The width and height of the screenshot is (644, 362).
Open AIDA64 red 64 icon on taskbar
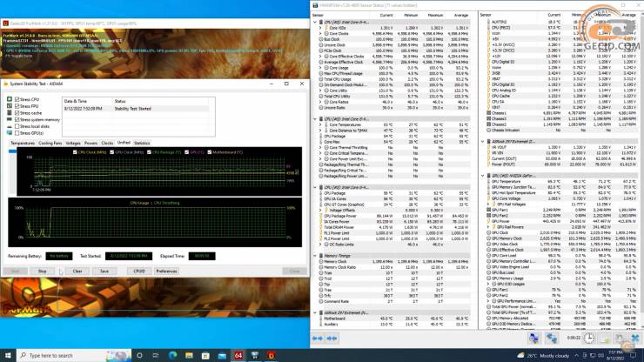(238, 355)
